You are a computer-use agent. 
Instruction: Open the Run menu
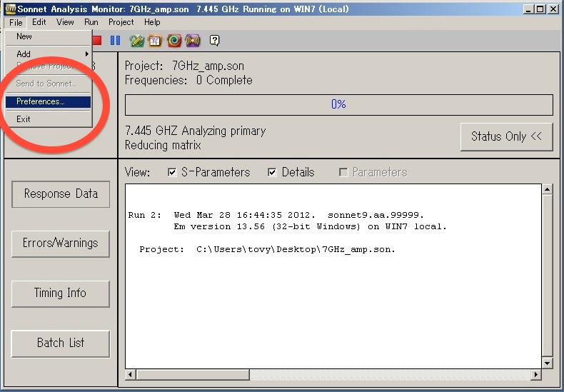tap(91, 22)
